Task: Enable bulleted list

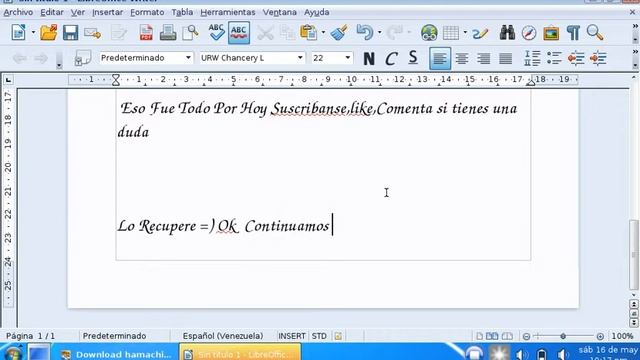Action: point(554,59)
